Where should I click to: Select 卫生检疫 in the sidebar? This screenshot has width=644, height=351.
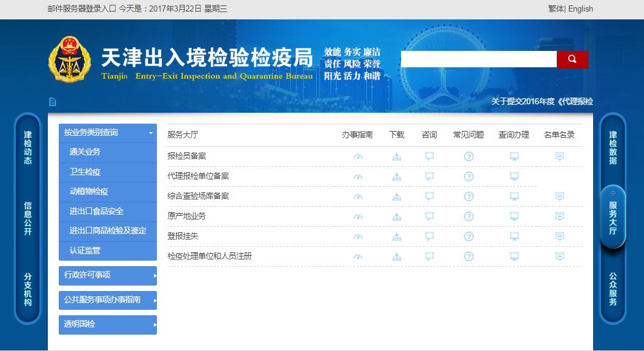point(85,172)
